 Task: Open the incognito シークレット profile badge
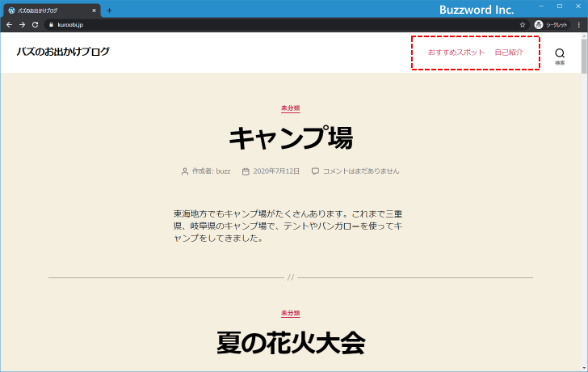click(551, 25)
